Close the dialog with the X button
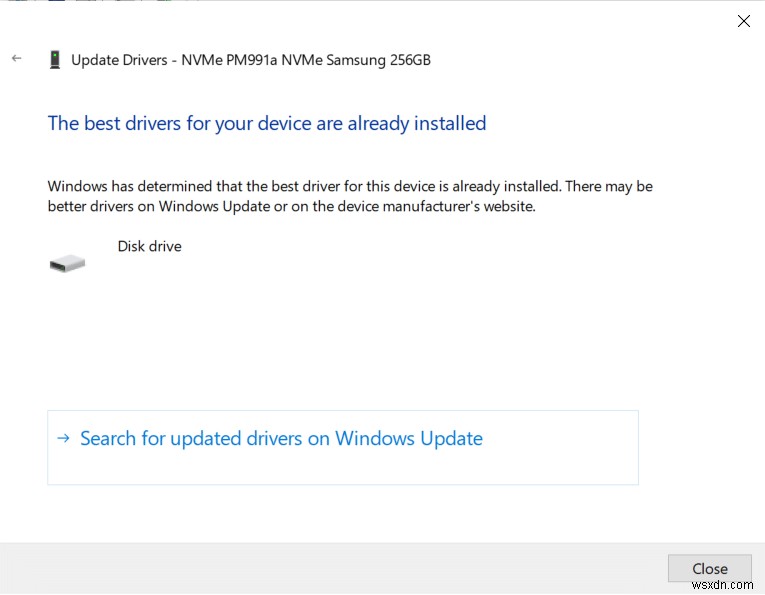Image resolution: width=765 pixels, height=595 pixels. click(x=743, y=21)
